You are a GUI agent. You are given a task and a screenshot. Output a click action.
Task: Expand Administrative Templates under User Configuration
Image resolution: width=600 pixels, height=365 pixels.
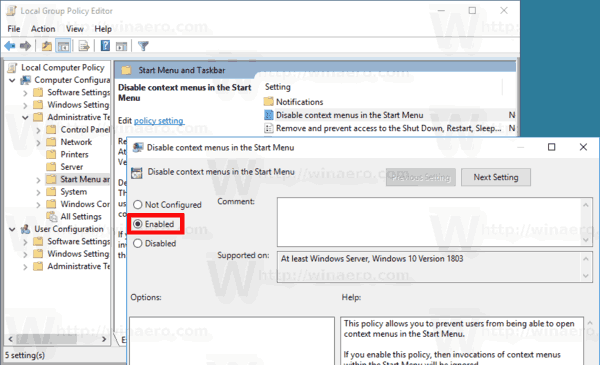click(x=25, y=267)
